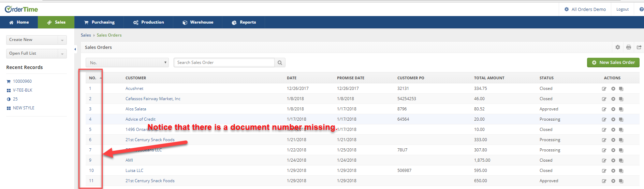Viewport: 644px width, 189px height.
Task: Open customer Advice of Credit
Action: point(141,119)
